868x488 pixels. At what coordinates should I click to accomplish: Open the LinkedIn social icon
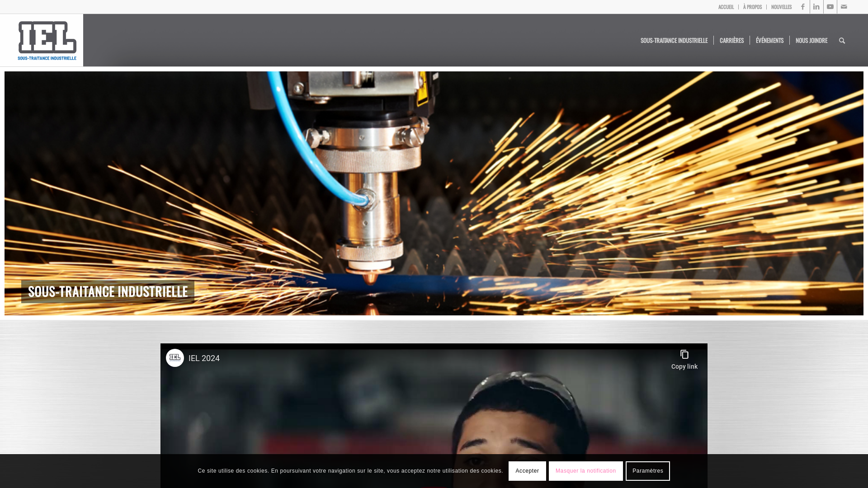point(816,7)
